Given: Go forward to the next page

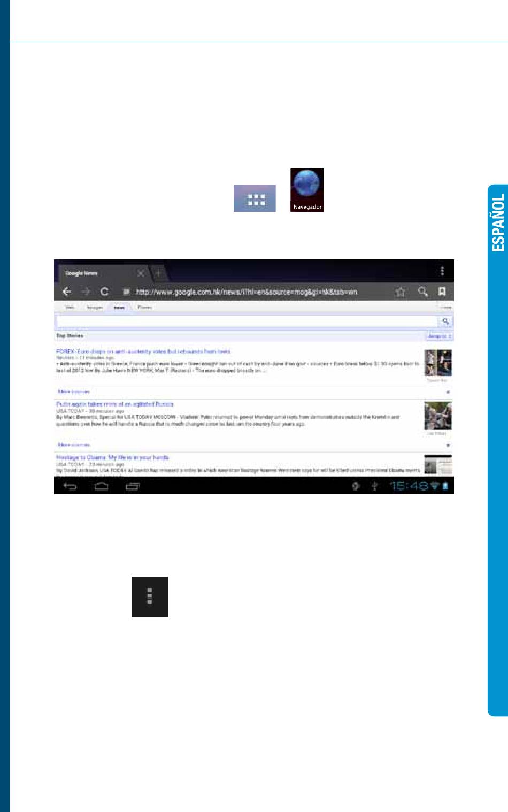Looking at the screenshot, I should coord(86,292).
